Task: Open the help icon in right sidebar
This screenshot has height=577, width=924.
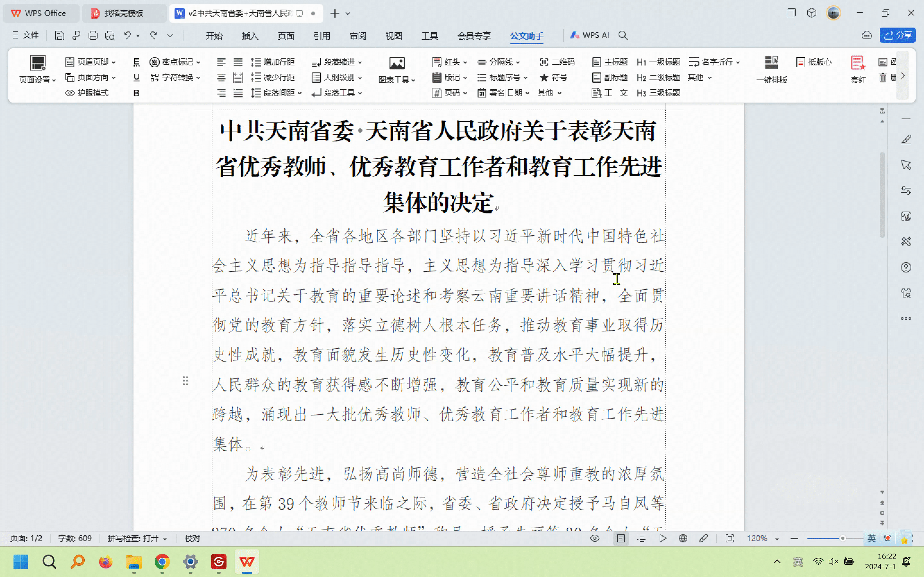Action: click(906, 268)
